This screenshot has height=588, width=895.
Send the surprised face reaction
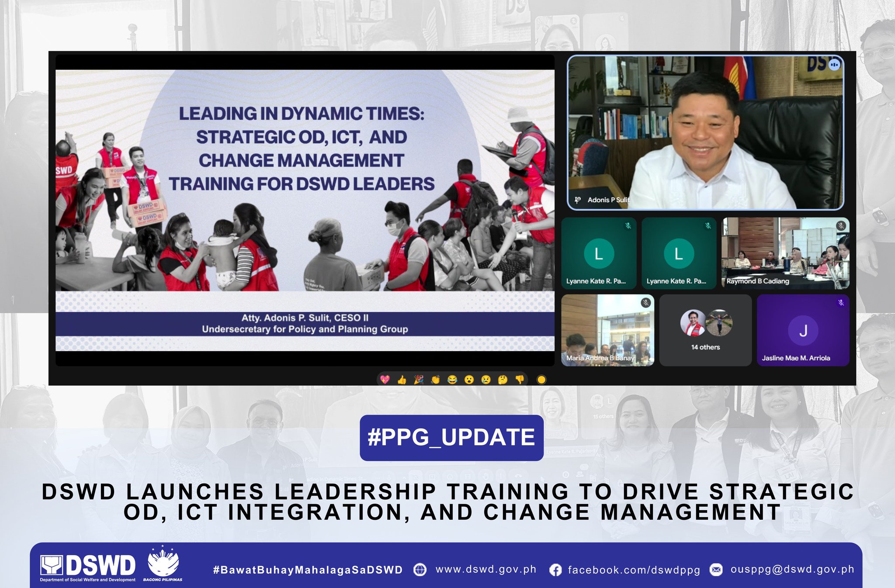[x=469, y=380]
